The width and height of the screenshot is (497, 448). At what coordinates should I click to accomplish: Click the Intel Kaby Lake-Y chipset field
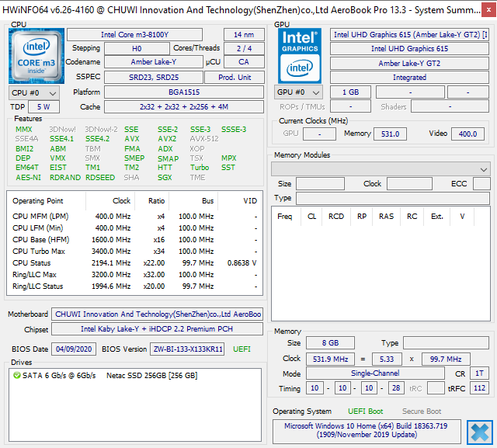click(157, 329)
